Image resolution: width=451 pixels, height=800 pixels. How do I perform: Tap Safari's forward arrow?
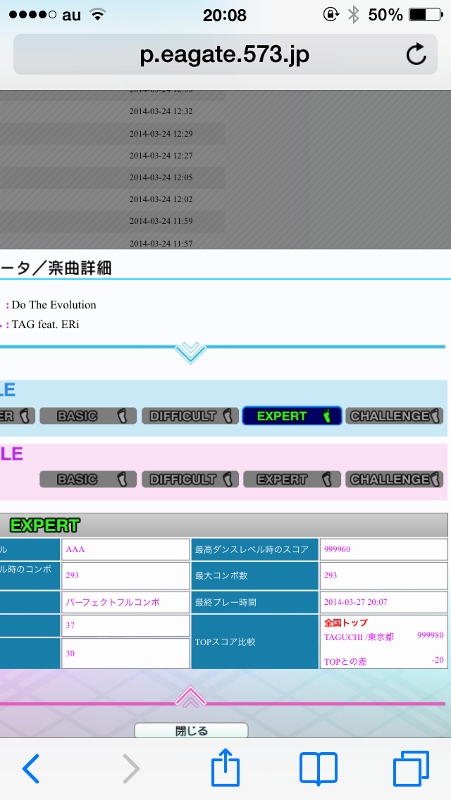131,768
